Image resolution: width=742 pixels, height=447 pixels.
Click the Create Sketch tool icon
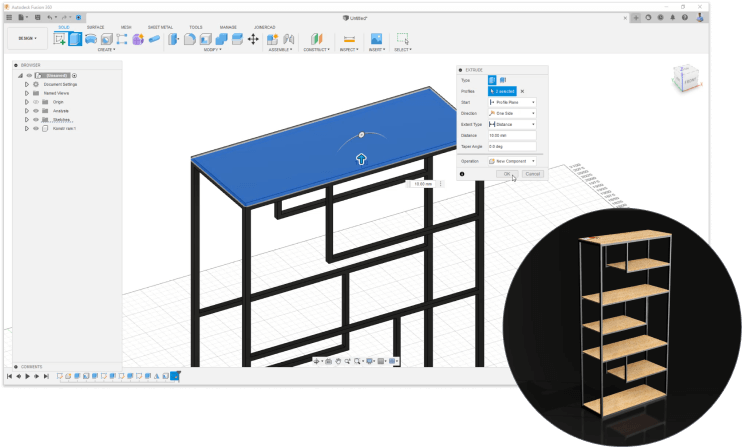click(x=59, y=39)
